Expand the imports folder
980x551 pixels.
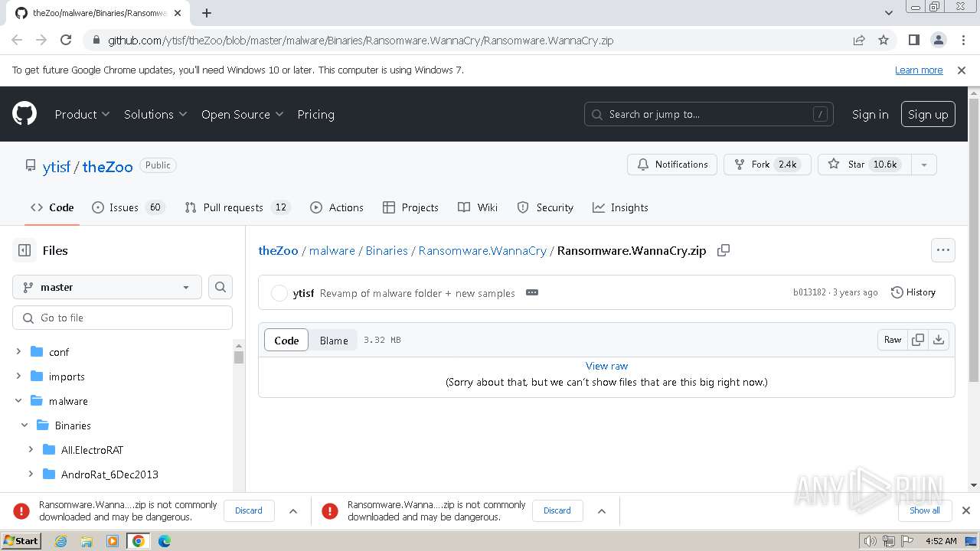[18, 377]
